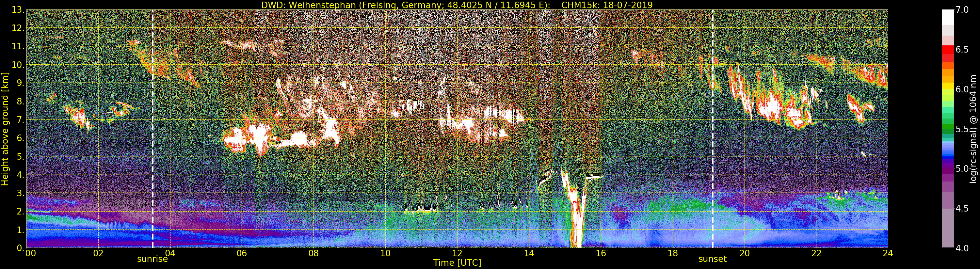
Task: Click the sunrise label below the axis
Action: click(x=153, y=259)
